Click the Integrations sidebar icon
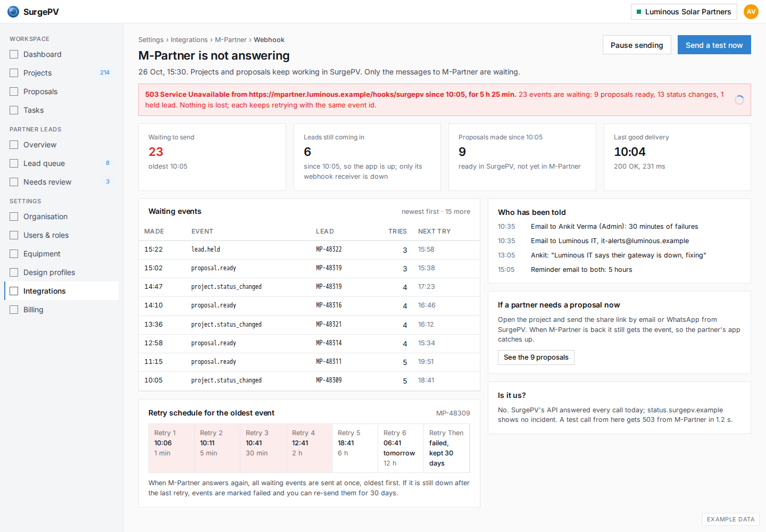 (x=14, y=291)
